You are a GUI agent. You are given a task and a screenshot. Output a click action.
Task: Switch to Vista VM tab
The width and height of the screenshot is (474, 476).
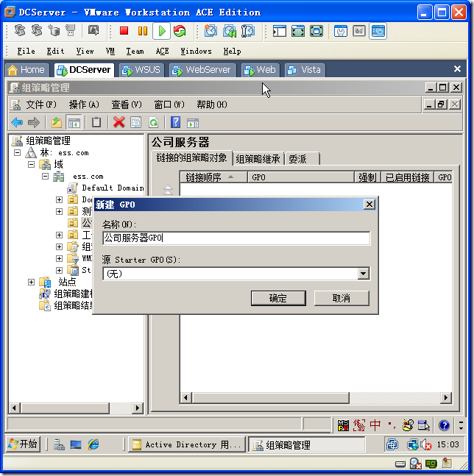(305, 70)
